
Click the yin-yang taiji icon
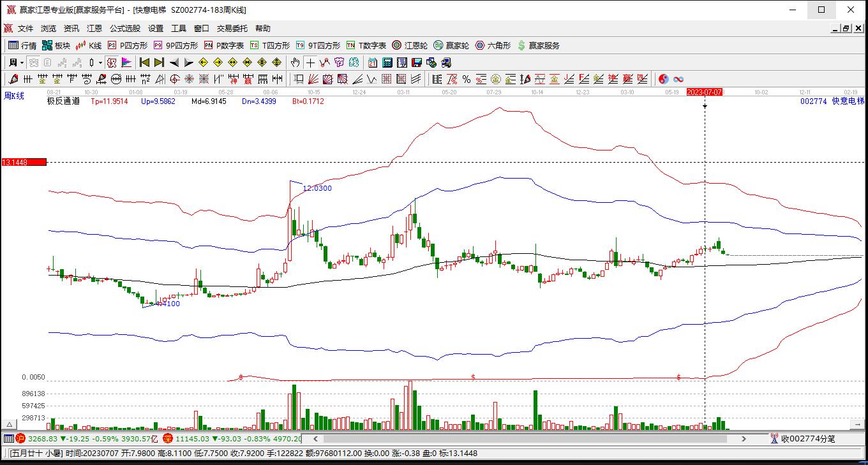click(x=664, y=79)
